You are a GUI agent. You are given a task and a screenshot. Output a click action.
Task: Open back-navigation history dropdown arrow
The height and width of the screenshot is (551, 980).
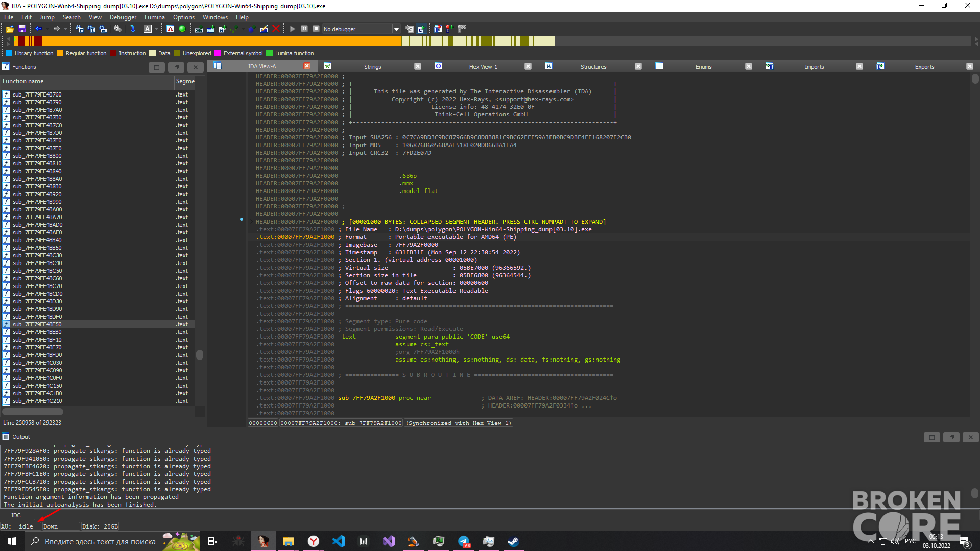47,29
